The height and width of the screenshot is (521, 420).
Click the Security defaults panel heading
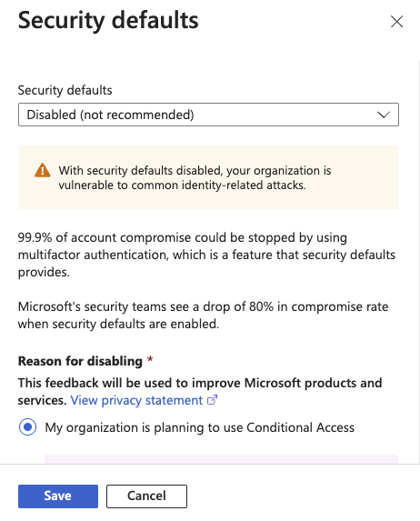[x=108, y=20]
